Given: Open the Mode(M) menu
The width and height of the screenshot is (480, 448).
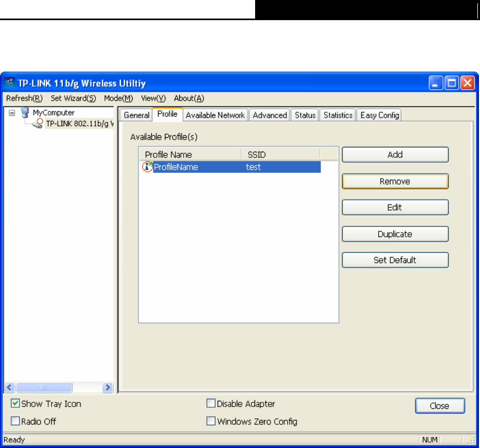Looking at the screenshot, I should (x=118, y=98).
